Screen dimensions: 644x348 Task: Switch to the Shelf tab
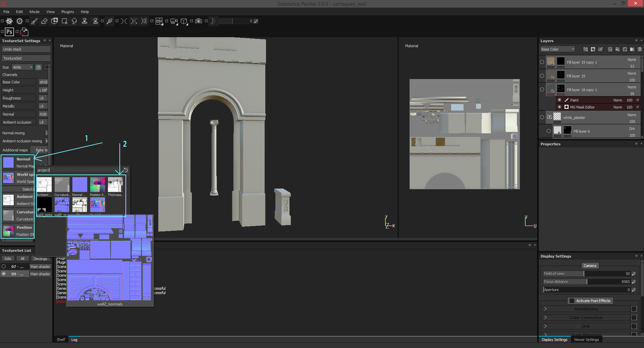(x=61, y=340)
